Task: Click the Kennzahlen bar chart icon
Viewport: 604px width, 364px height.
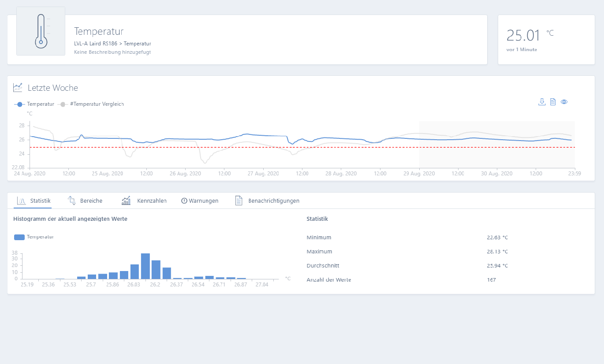Action: click(126, 201)
